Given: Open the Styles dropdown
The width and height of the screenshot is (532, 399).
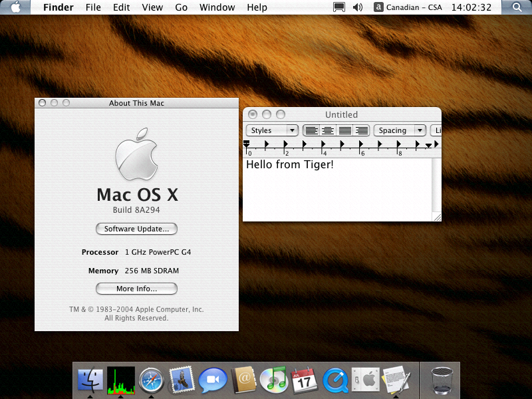Looking at the screenshot, I should point(273,130).
